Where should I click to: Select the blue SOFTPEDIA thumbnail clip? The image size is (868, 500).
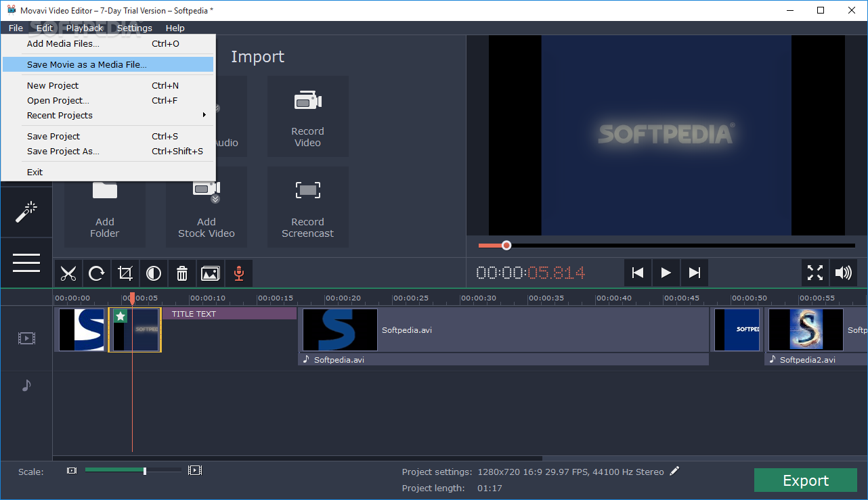click(737, 329)
